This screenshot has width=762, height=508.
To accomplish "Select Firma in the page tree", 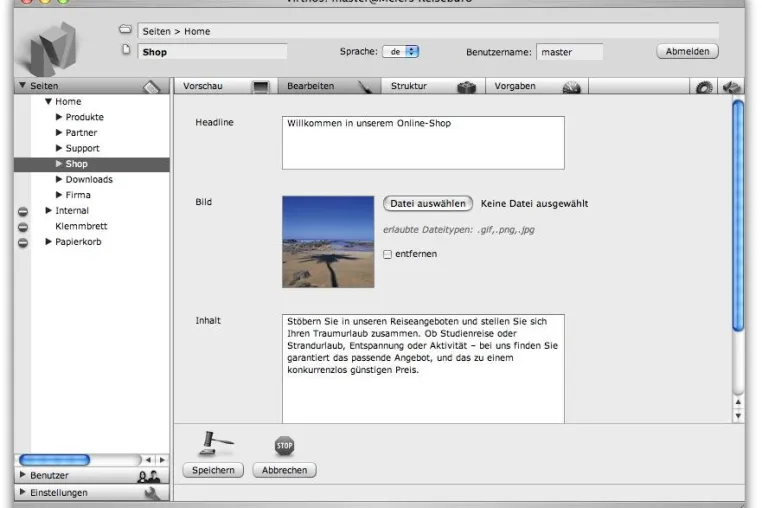I will click(78, 195).
